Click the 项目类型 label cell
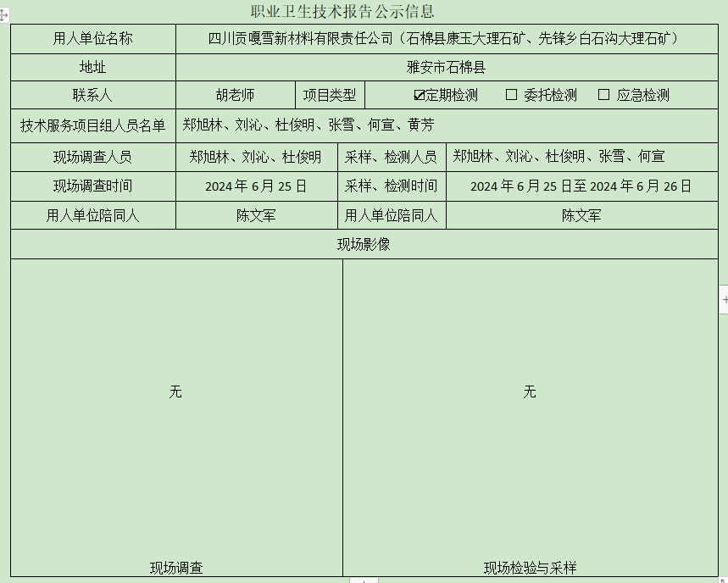This screenshot has width=728, height=583. click(x=330, y=95)
